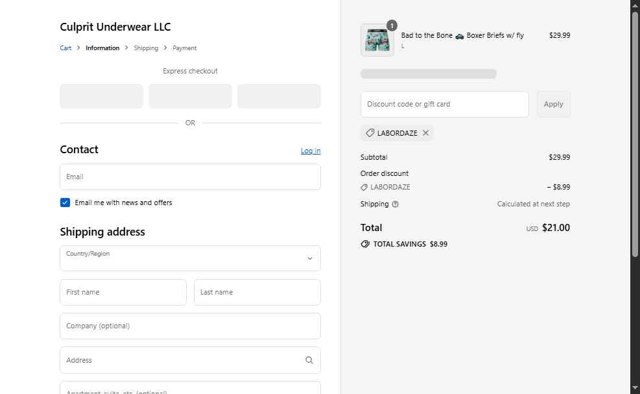Focus the Email input field
The width and height of the screenshot is (640, 394).
[x=190, y=177]
